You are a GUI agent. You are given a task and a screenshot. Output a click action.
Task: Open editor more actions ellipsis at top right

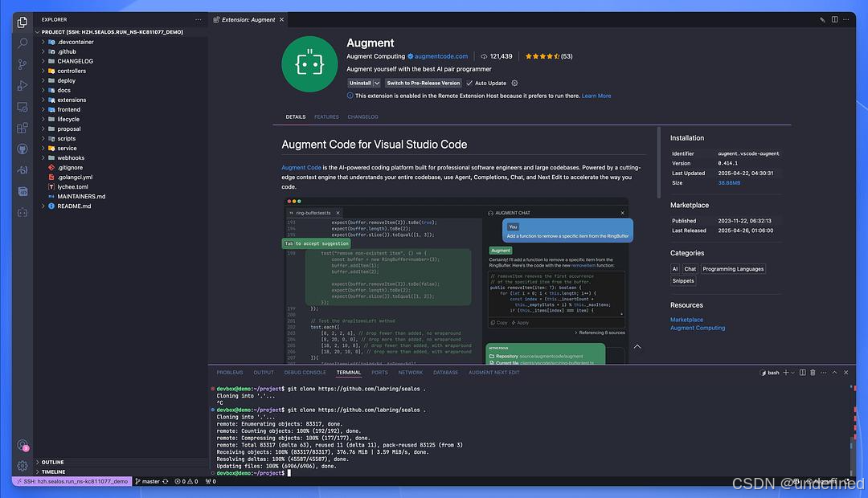[845, 19]
